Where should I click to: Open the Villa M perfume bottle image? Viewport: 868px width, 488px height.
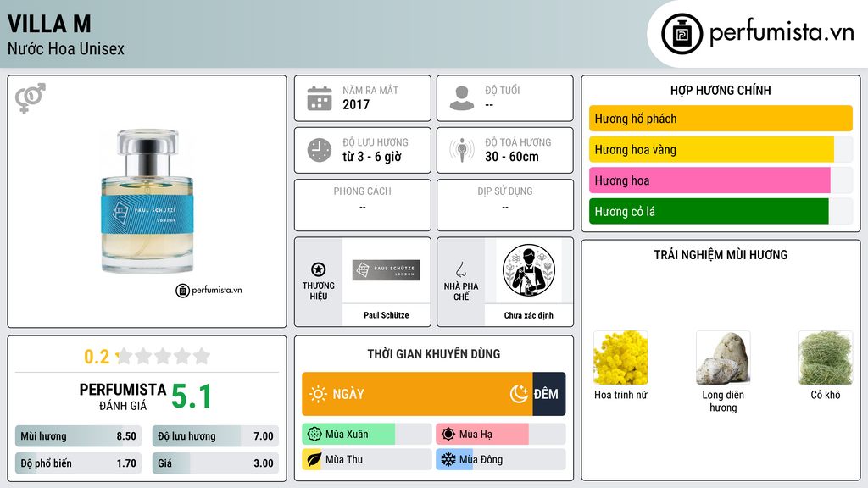[x=147, y=201]
